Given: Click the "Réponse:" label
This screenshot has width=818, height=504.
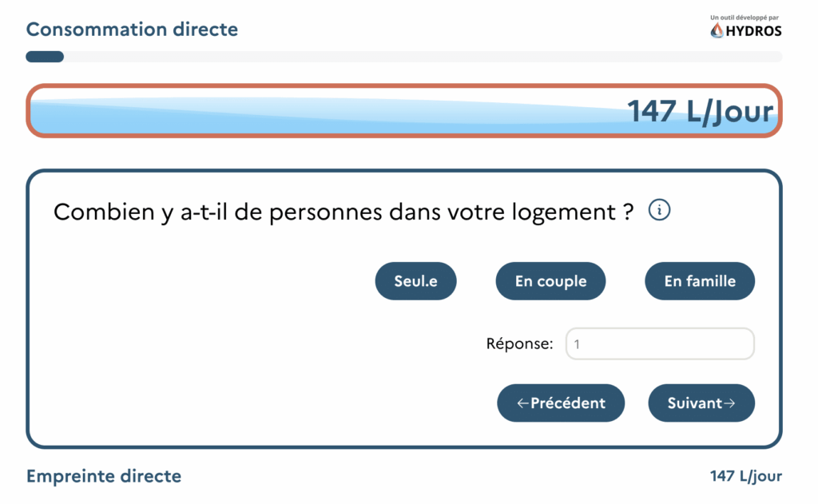Looking at the screenshot, I should pos(519,344).
